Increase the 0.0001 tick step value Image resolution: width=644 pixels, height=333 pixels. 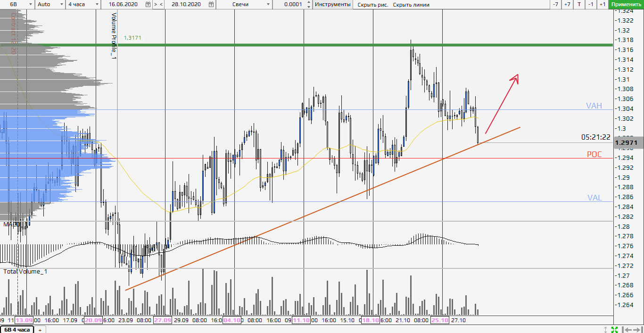[309, 2]
